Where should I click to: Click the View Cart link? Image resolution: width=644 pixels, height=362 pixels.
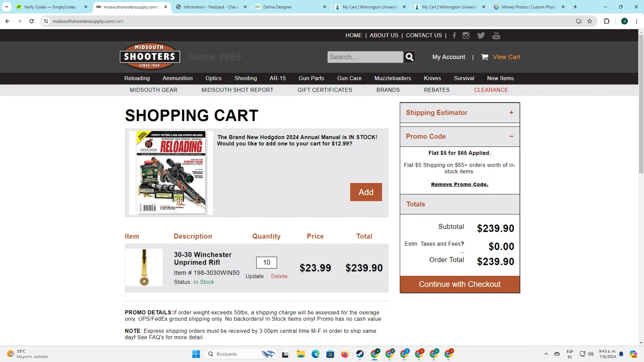click(506, 57)
